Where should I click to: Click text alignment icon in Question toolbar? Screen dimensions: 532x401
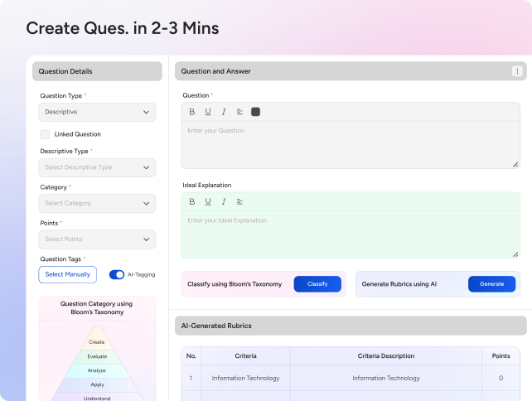click(x=239, y=112)
